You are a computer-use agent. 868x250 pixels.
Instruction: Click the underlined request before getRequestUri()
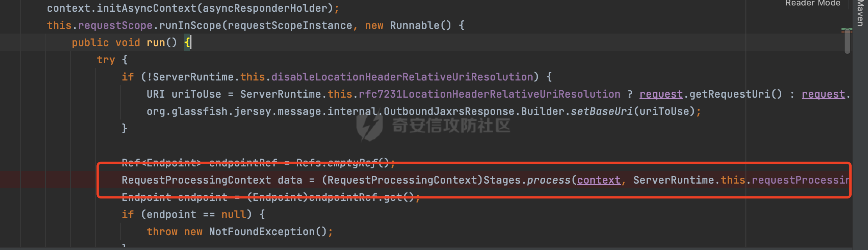click(661, 94)
